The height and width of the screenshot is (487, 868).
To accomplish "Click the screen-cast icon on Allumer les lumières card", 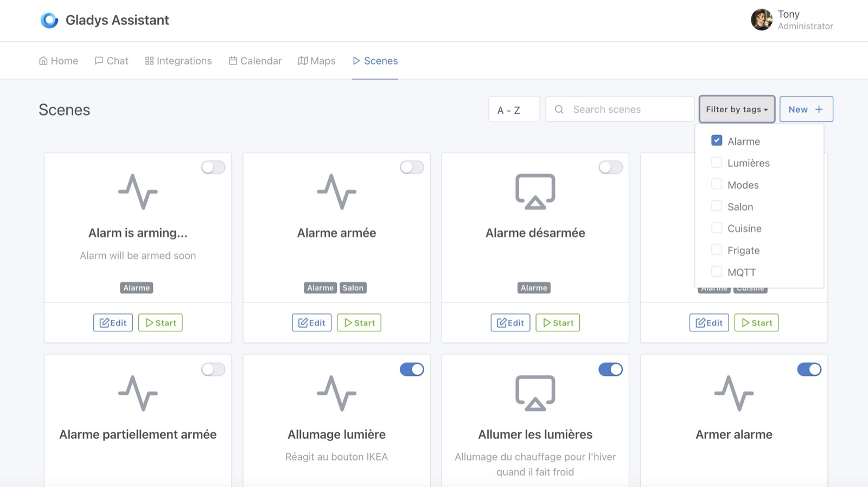I will click(535, 393).
